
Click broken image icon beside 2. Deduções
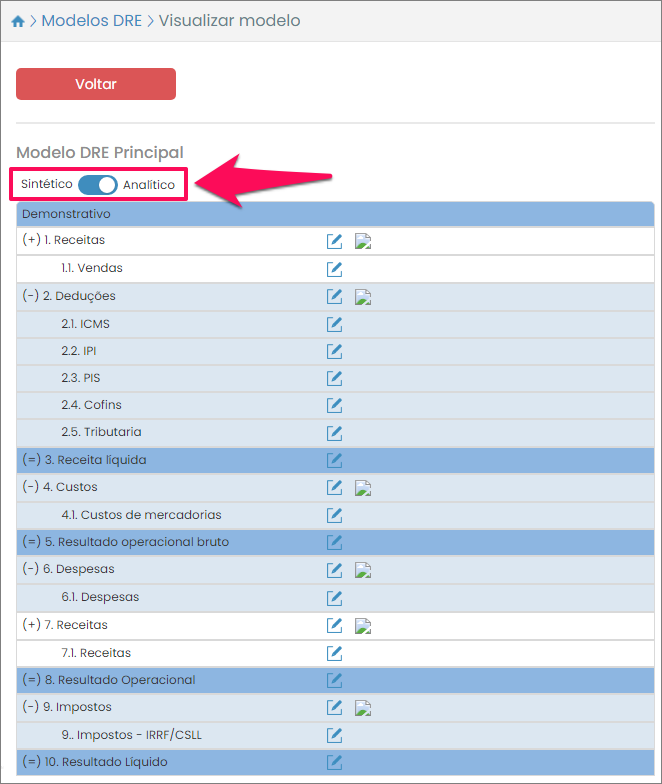coord(363,297)
